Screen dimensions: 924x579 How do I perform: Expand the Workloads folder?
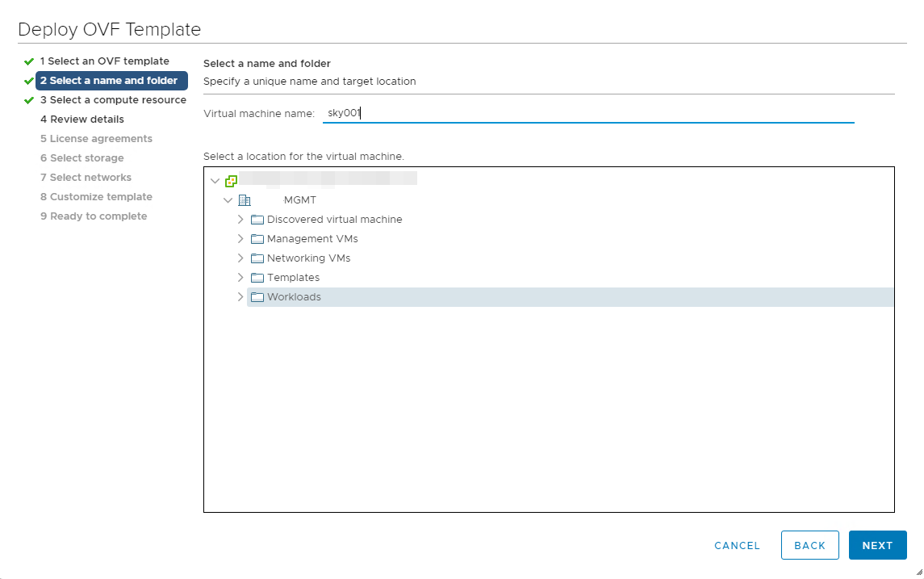[240, 297]
